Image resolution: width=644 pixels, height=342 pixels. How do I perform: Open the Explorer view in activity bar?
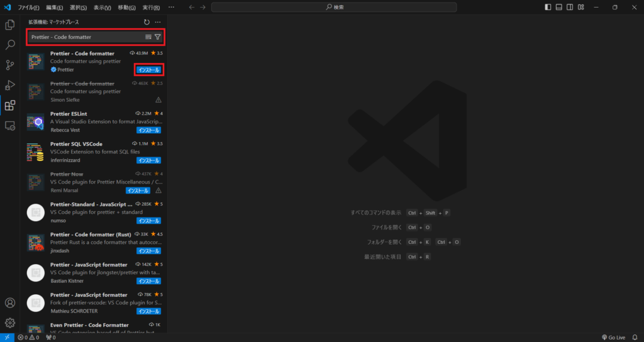pos(10,25)
